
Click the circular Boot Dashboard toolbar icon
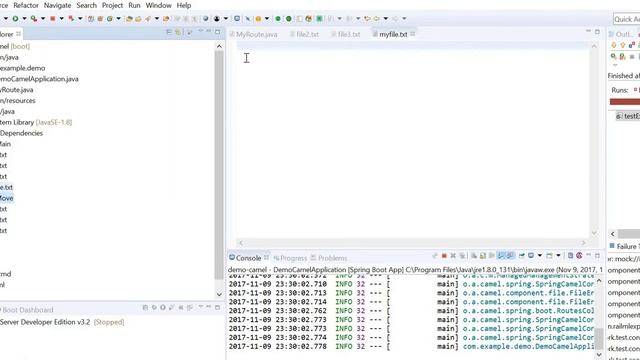[x=162, y=307]
